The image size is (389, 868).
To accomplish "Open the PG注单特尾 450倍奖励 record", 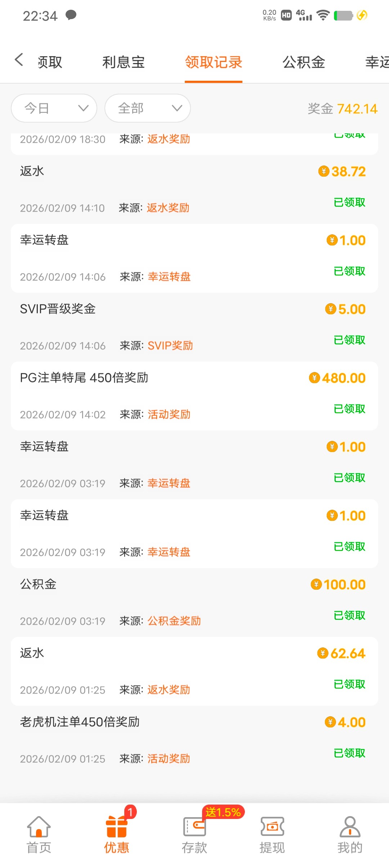I will click(x=84, y=378).
